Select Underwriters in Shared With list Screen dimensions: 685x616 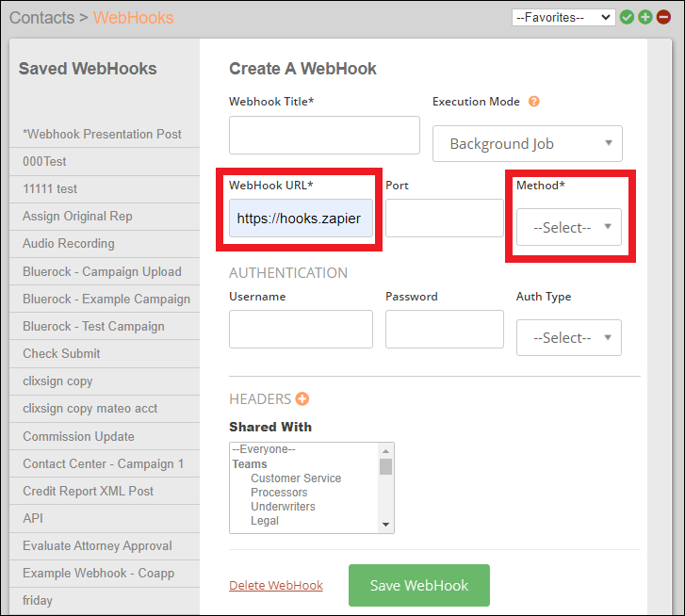click(x=283, y=507)
